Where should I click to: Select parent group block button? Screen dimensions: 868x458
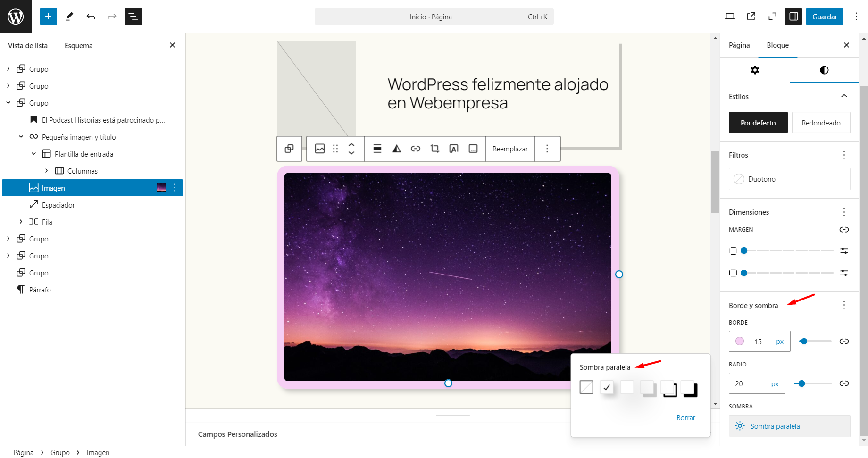tap(289, 149)
